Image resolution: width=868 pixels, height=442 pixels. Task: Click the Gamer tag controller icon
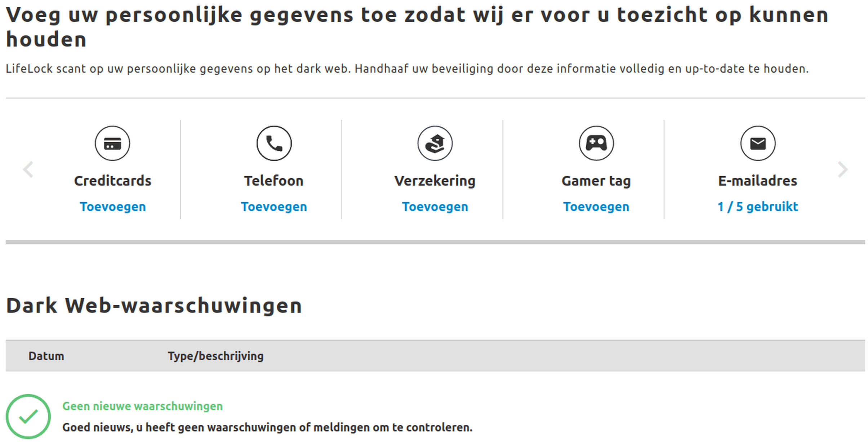596,143
